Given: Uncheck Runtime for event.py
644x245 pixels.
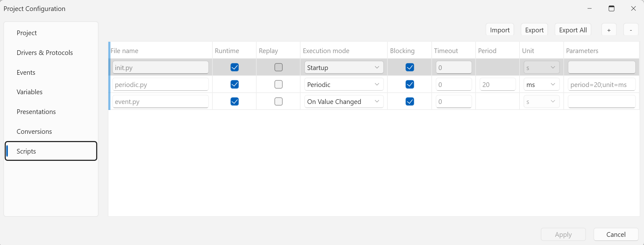Looking at the screenshot, I should (x=235, y=101).
